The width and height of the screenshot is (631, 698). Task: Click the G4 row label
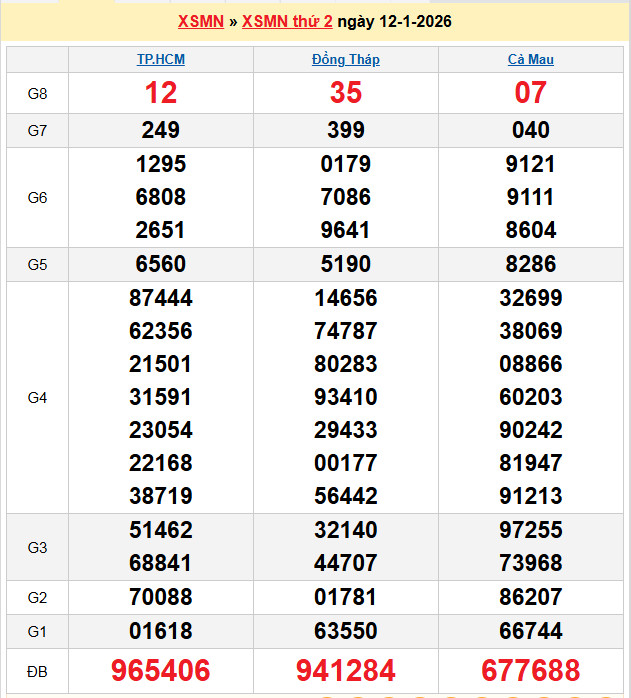tap(37, 397)
